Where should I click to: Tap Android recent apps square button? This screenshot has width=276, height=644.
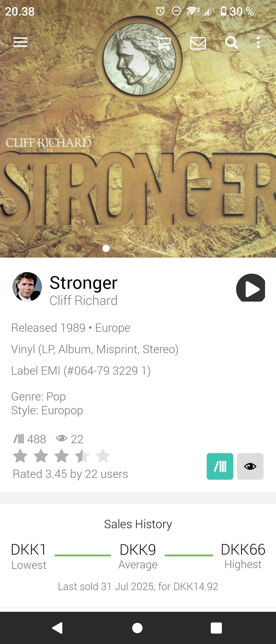[x=216, y=628]
